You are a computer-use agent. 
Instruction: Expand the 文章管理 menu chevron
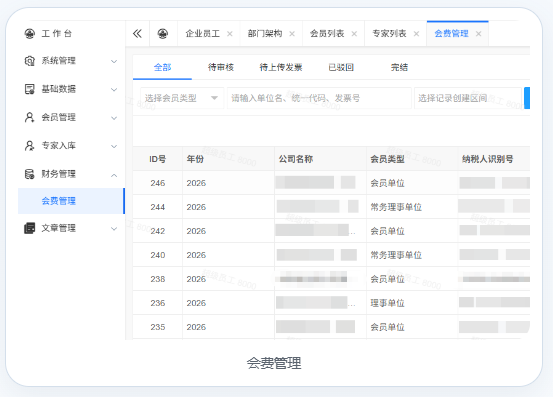tap(114, 229)
